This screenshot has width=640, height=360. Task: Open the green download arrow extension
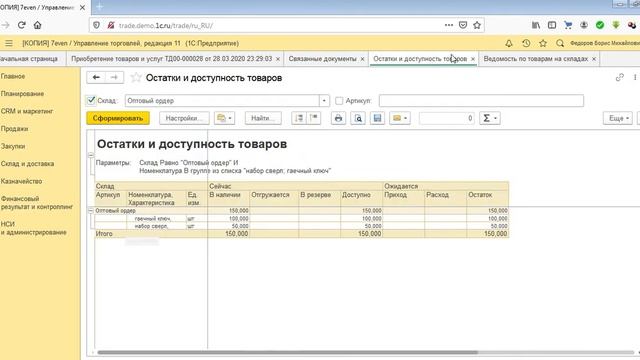click(x=616, y=25)
